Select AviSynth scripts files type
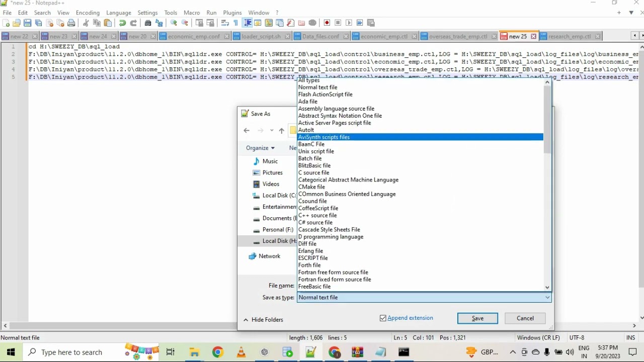Viewport: 644px width, 362px height. point(420,137)
